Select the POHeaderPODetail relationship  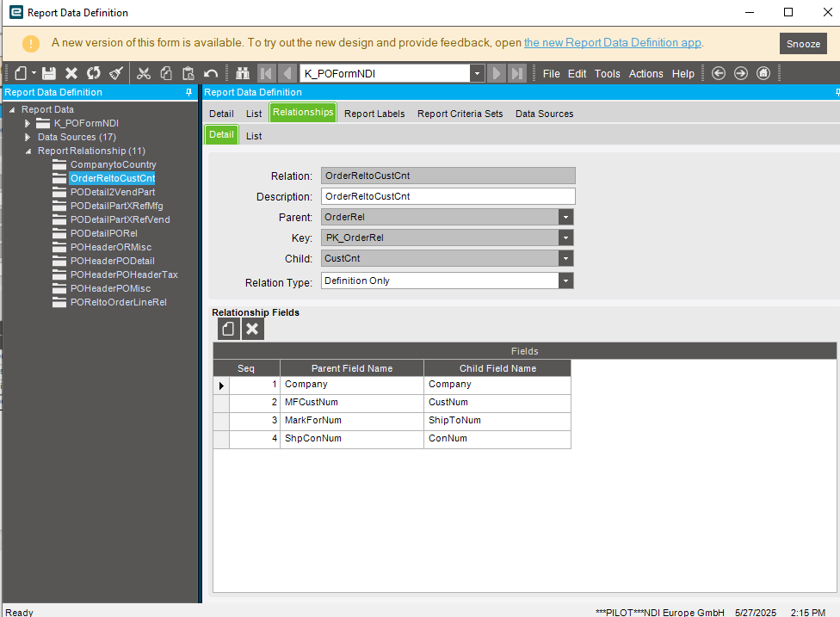pos(113,261)
